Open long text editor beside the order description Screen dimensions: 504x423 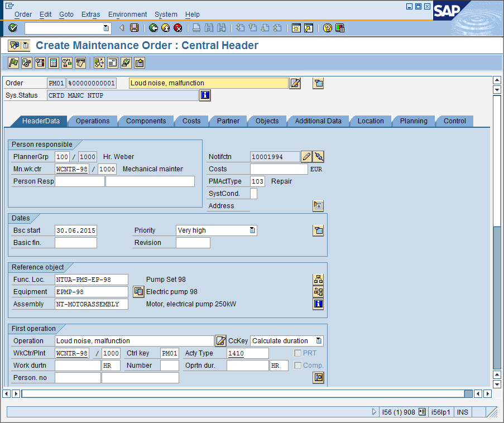(295, 83)
